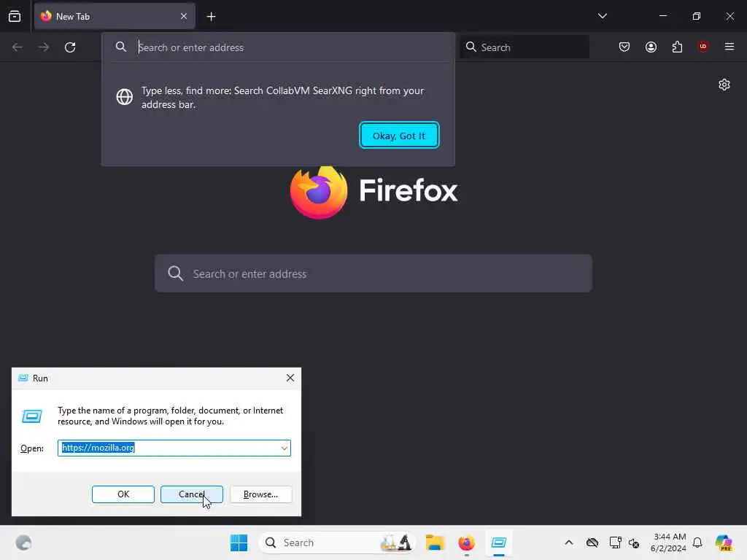Open the muted volume tray icon
Image resolution: width=747 pixels, height=560 pixels.
click(634, 542)
